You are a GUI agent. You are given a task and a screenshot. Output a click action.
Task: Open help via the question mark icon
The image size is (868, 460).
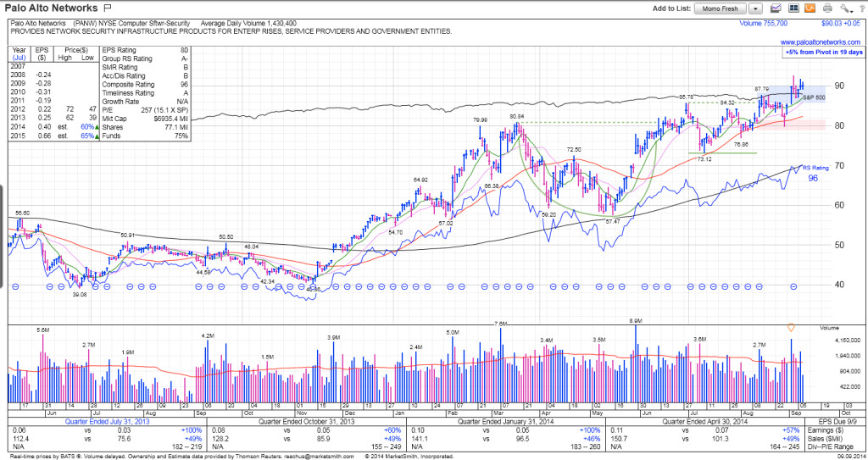click(x=861, y=8)
